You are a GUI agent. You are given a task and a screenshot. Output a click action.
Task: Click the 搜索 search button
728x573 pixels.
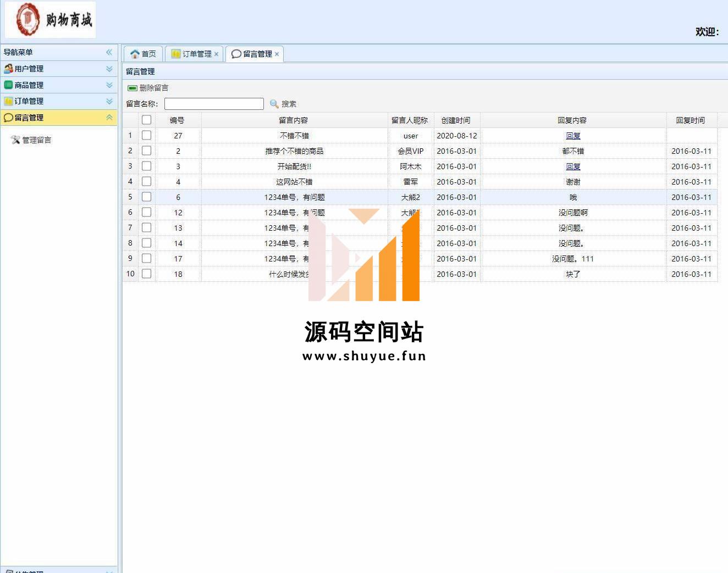click(283, 104)
